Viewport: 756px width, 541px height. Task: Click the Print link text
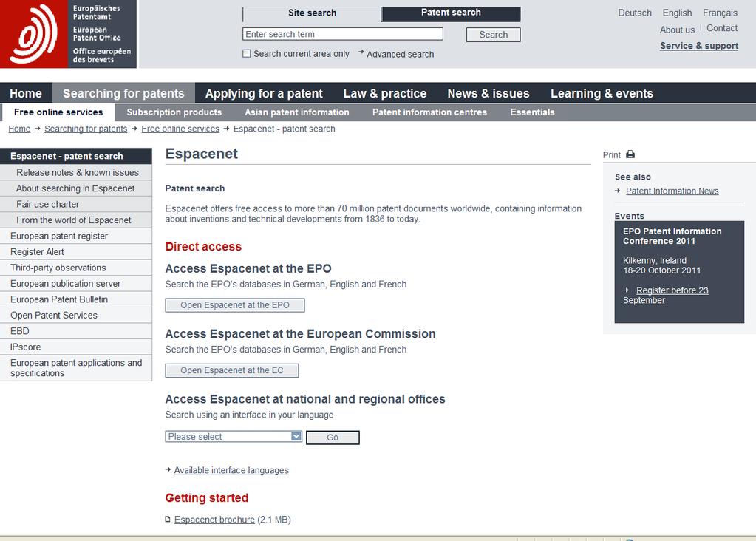point(611,154)
